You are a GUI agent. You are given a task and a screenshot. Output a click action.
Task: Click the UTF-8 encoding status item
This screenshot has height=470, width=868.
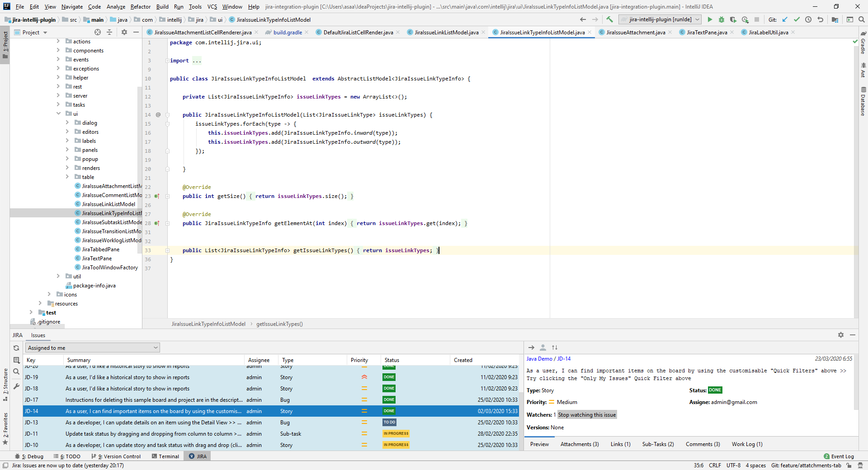pyautogui.click(x=733, y=465)
